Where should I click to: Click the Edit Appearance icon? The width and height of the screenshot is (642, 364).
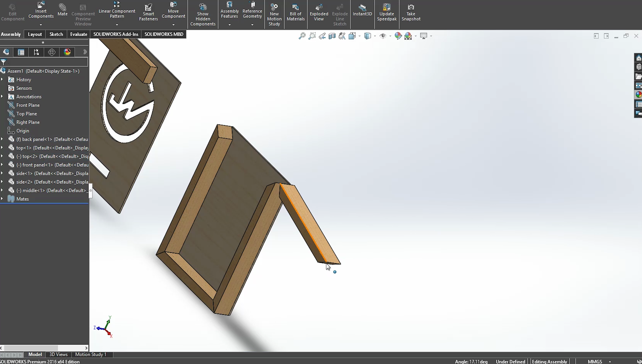tap(398, 36)
